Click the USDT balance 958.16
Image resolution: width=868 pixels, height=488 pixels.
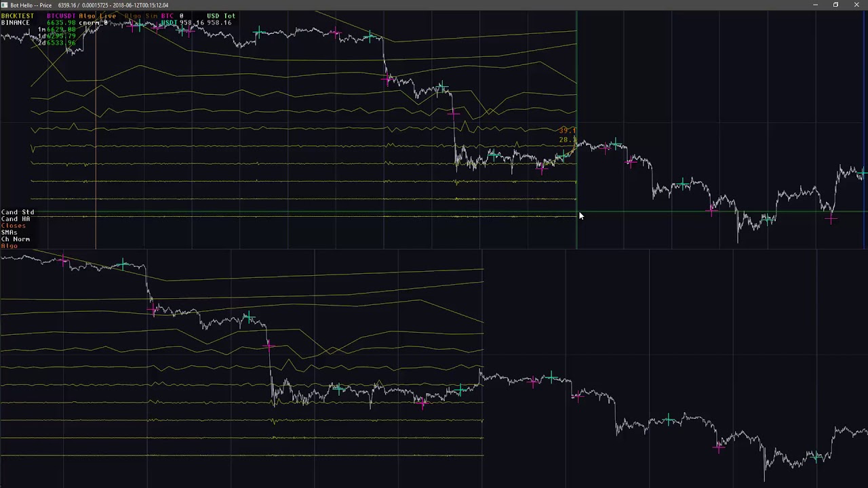pyautogui.click(x=192, y=22)
